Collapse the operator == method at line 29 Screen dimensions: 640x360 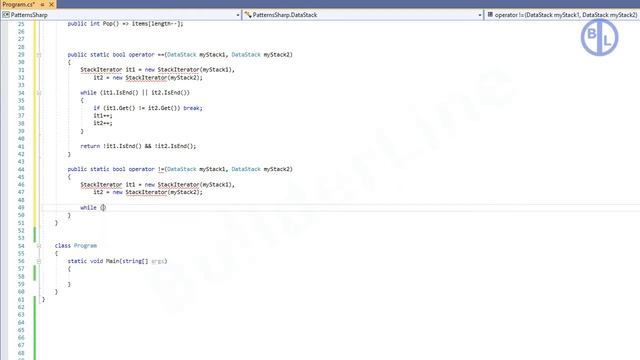[x=39, y=55]
